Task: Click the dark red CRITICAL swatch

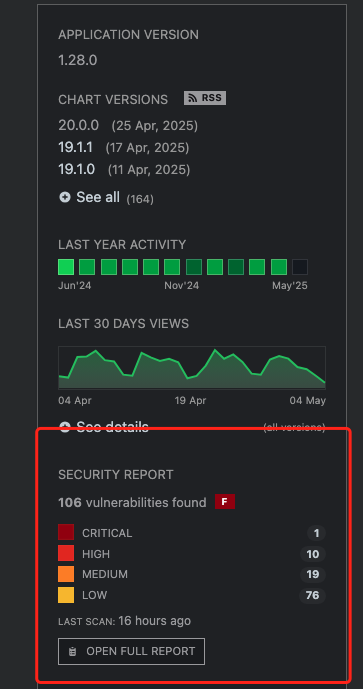Action: (x=66, y=532)
